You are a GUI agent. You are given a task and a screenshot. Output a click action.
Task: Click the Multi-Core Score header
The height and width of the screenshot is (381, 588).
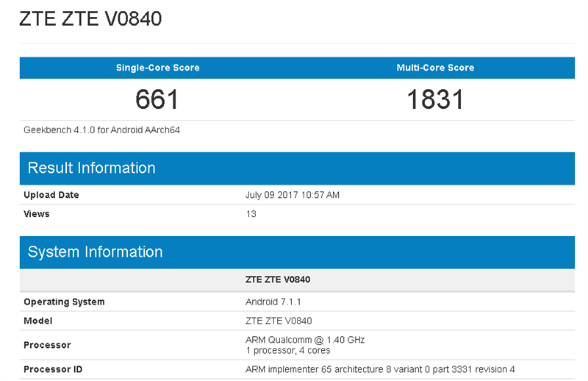click(x=435, y=68)
